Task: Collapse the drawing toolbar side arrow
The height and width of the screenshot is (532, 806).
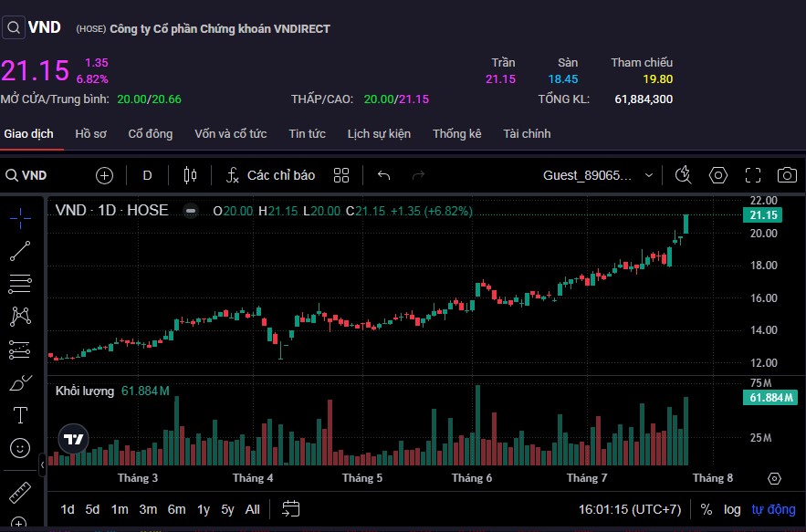Action: [x=43, y=465]
